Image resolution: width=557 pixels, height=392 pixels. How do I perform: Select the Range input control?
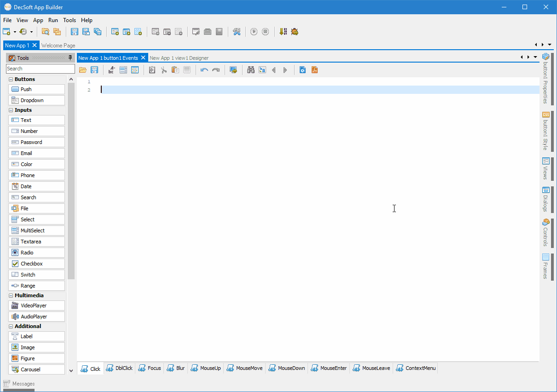(x=36, y=286)
